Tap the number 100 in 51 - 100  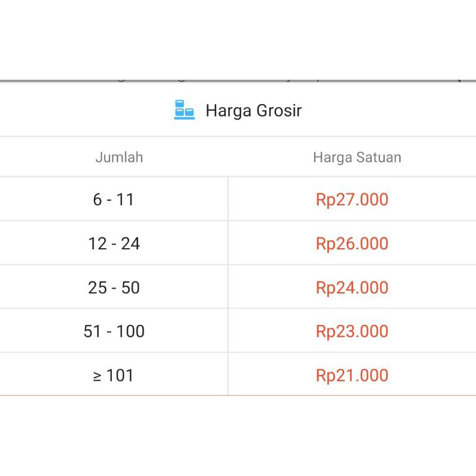pyautogui.click(x=130, y=331)
